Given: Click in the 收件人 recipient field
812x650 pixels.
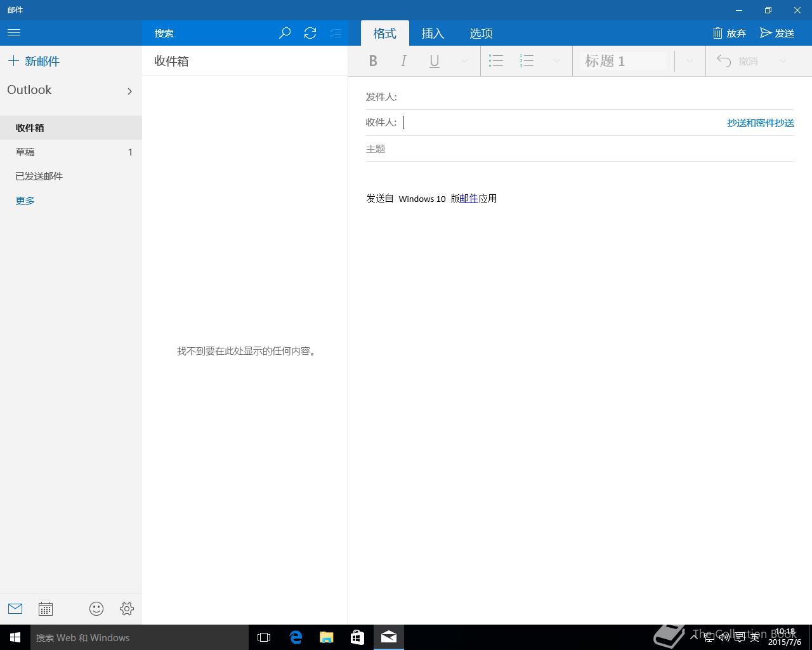Looking at the screenshot, I should pyautogui.click(x=562, y=123).
